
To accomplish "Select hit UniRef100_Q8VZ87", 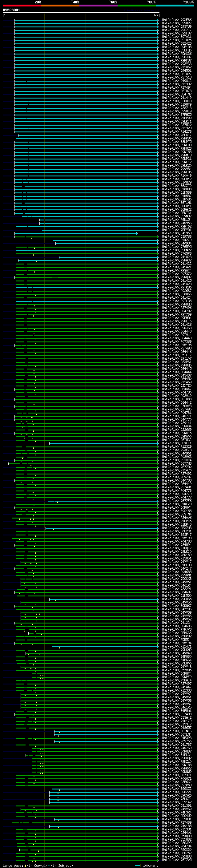I will coord(176,477).
